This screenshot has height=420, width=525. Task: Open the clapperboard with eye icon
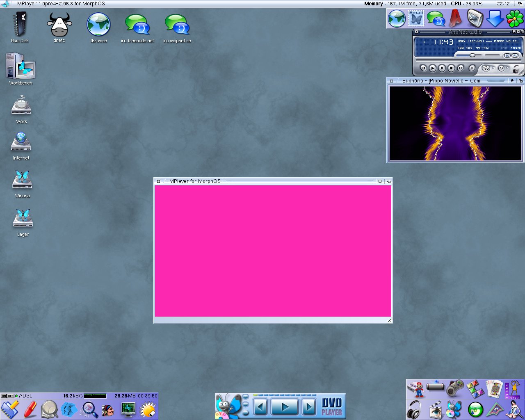point(435,409)
